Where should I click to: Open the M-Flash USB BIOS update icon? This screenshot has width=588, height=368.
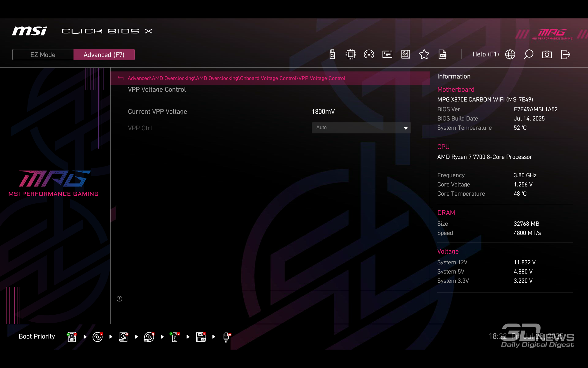click(x=332, y=55)
